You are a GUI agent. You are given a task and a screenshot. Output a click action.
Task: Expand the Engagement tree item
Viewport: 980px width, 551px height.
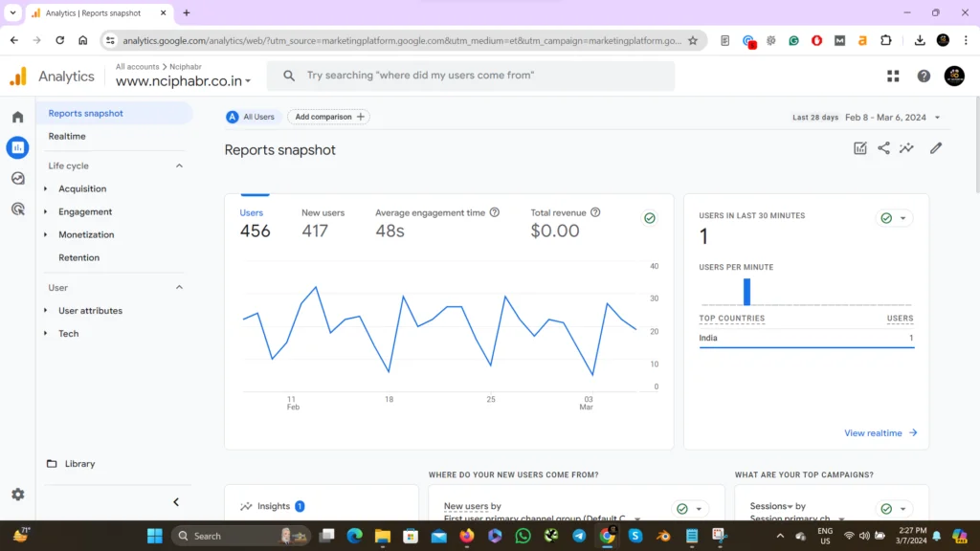click(46, 211)
